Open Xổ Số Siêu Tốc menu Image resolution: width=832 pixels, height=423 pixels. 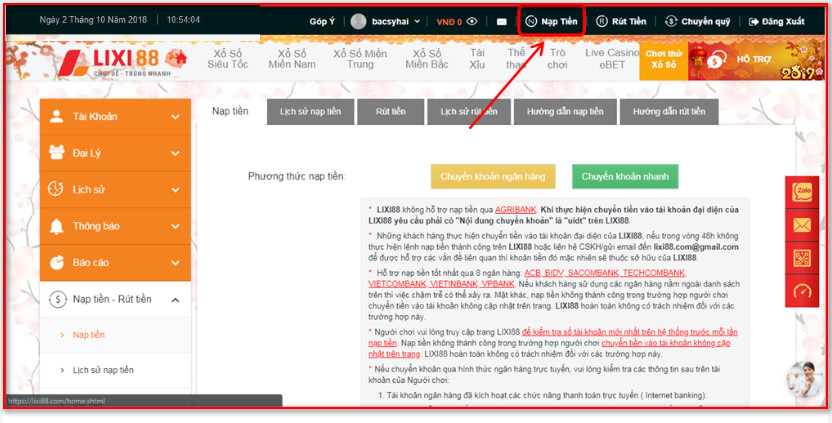pyautogui.click(x=228, y=59)
